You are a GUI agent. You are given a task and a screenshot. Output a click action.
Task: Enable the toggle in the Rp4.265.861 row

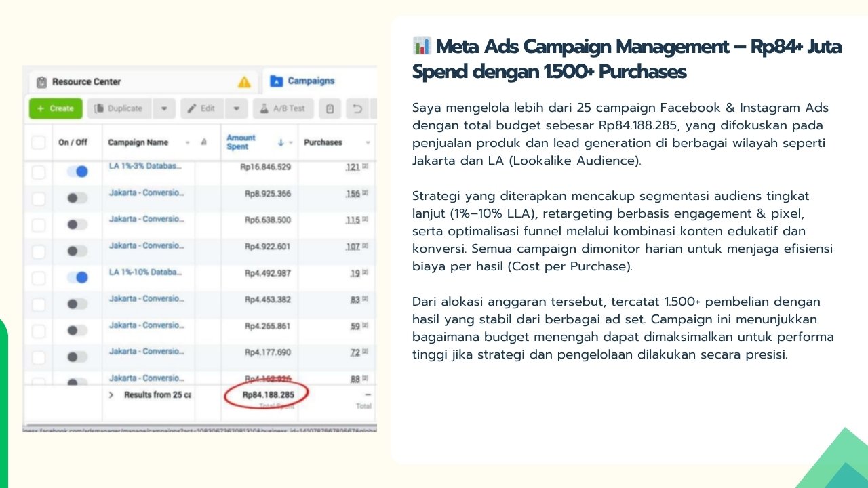[x=77, y=330]
